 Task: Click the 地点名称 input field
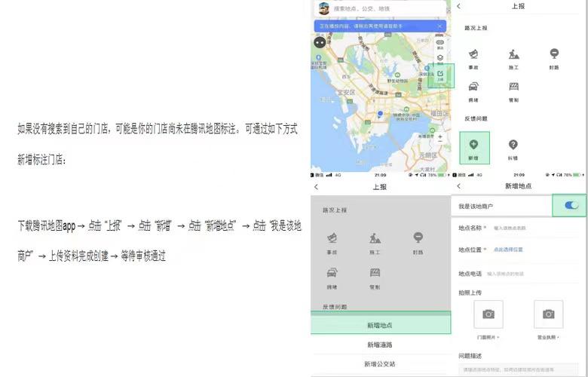(x=534, y=228)
